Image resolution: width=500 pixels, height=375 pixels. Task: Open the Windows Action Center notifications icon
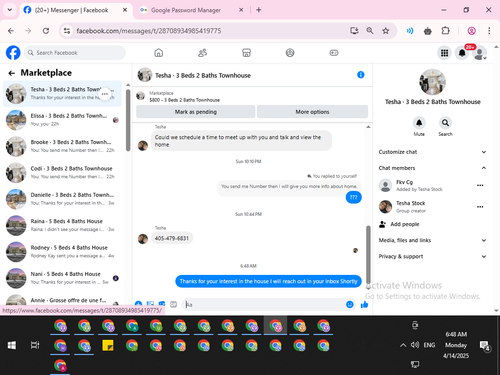(484, 346)
